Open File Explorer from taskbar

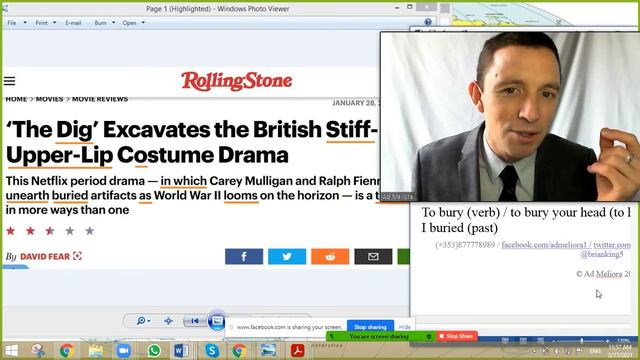click(96, 351)
